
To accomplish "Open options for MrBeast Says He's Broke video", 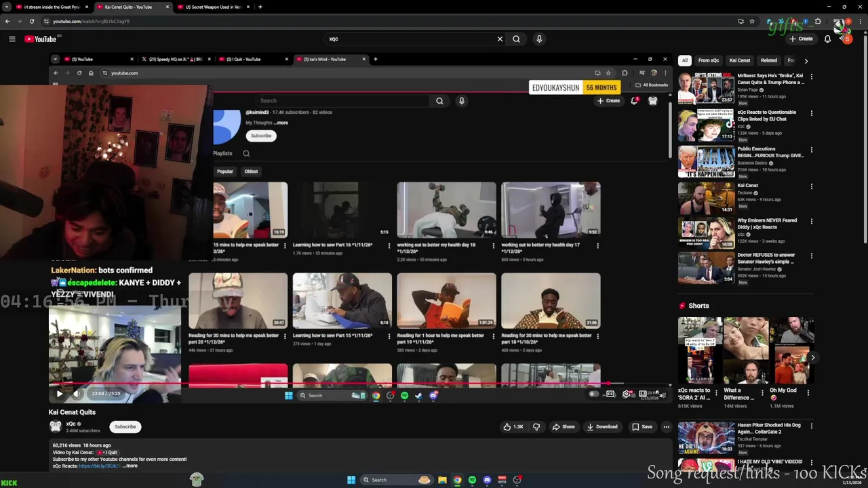I will [811, 76].
